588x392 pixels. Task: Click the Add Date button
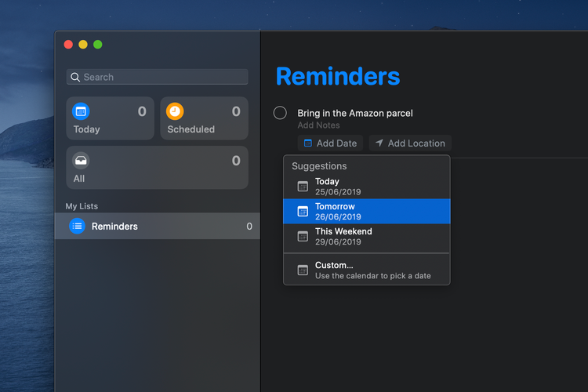(330, 143)
